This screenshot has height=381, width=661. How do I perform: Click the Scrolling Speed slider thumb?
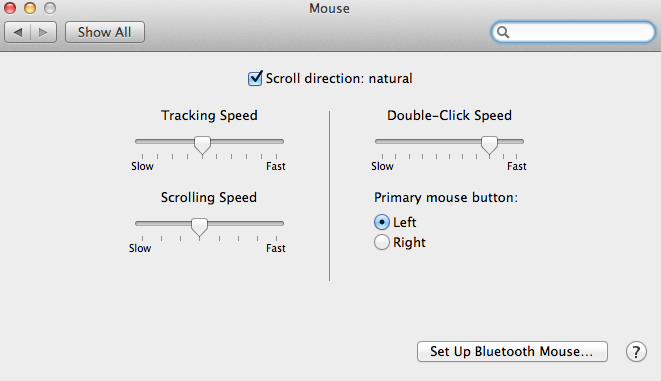(x=199, y=228)
